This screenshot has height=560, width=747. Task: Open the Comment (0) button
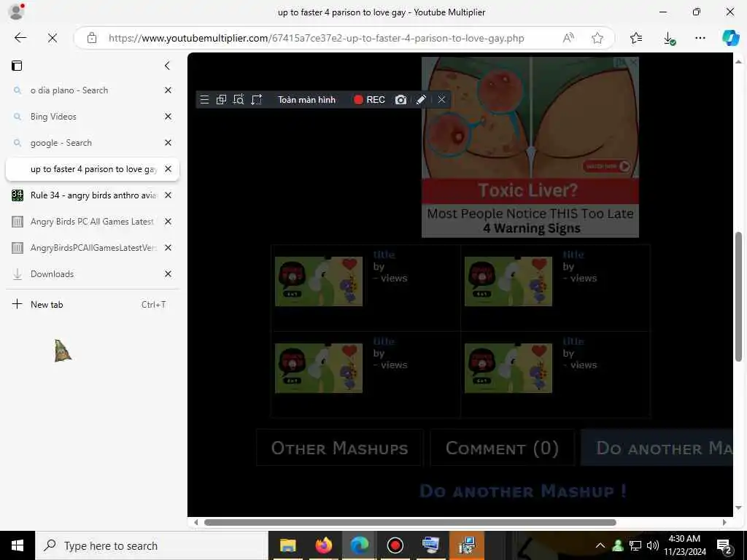502,448
